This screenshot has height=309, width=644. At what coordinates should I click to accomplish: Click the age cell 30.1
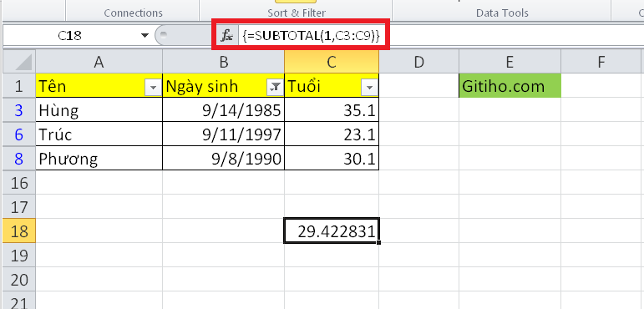click(332, 159)
